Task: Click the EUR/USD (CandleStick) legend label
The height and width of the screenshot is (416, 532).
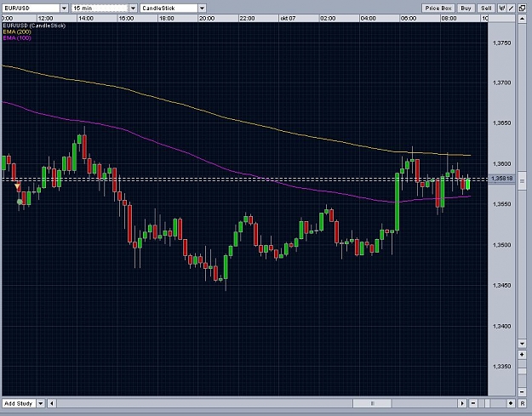Action: coord(34,26)
